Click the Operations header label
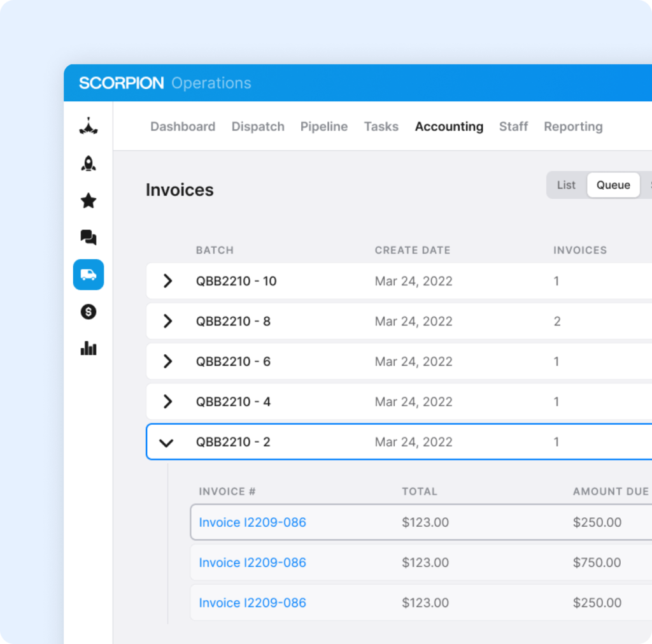Viewport: 652px width, 644px height. [211, 83]
